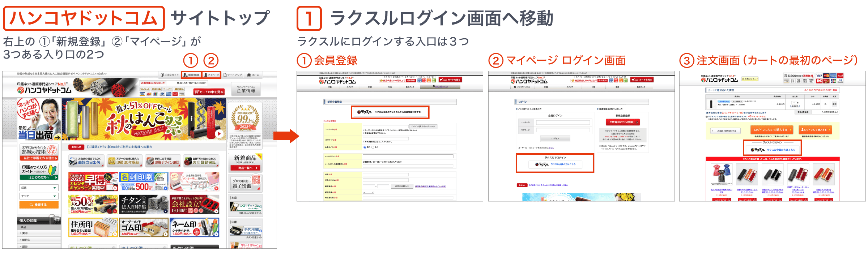This screenshot has height=253, width=868.
Task: Open 早得カレンダーキャンペーン banner
Action: point(93,182)
